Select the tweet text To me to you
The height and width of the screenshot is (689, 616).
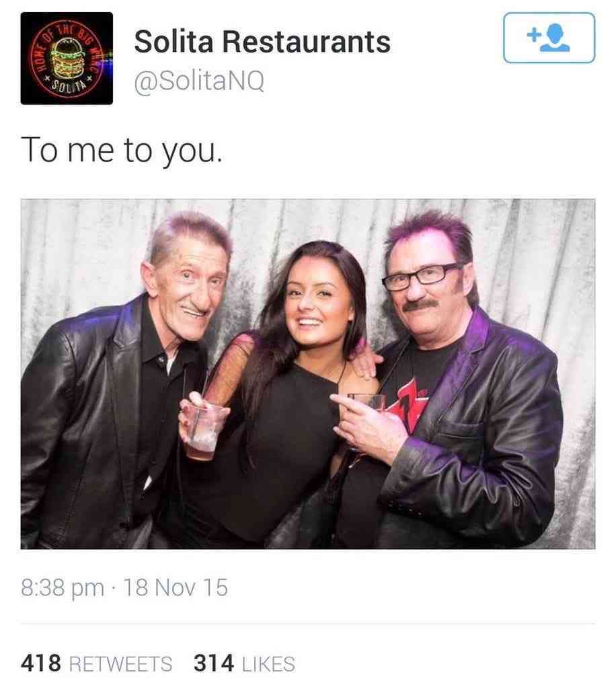click(x=122, y=151)
